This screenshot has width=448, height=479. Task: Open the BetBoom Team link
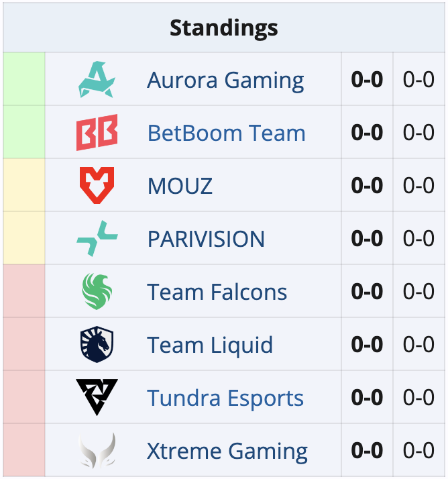[x=226, y=134]
